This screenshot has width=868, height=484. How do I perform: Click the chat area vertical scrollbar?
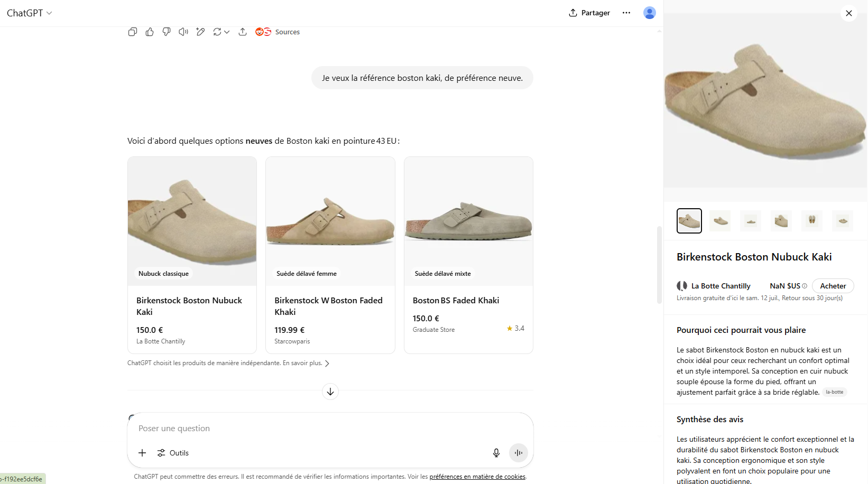tap(659, 264)
